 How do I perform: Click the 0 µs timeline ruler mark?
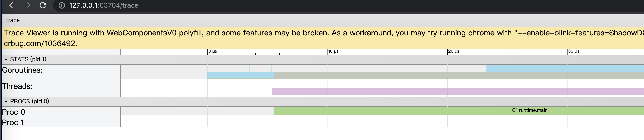(213, 51)
